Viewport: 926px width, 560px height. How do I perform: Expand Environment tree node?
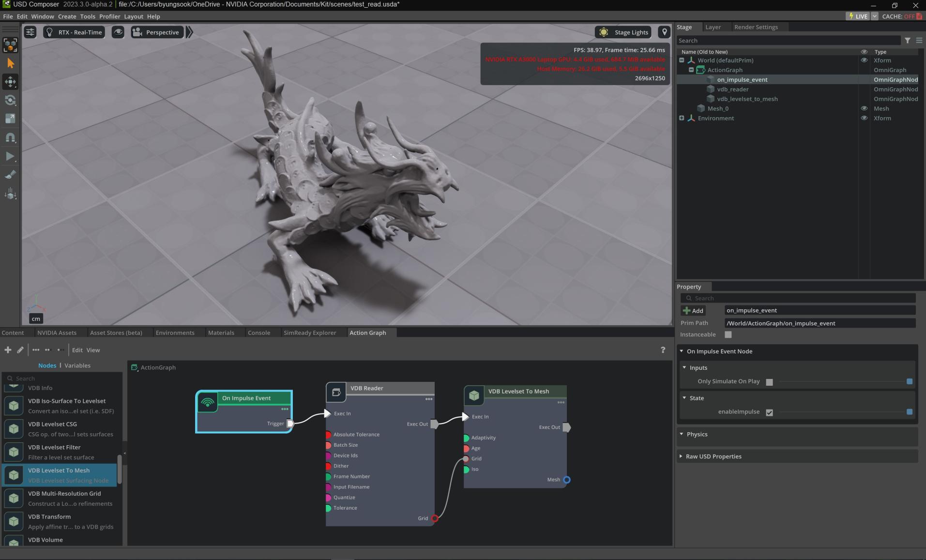tap(682, 118)
